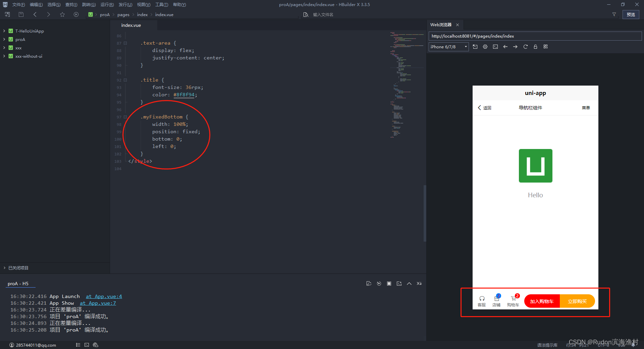Expand the T-HelloUniApp project
The image size is (644, 349).
coord(4,31)
